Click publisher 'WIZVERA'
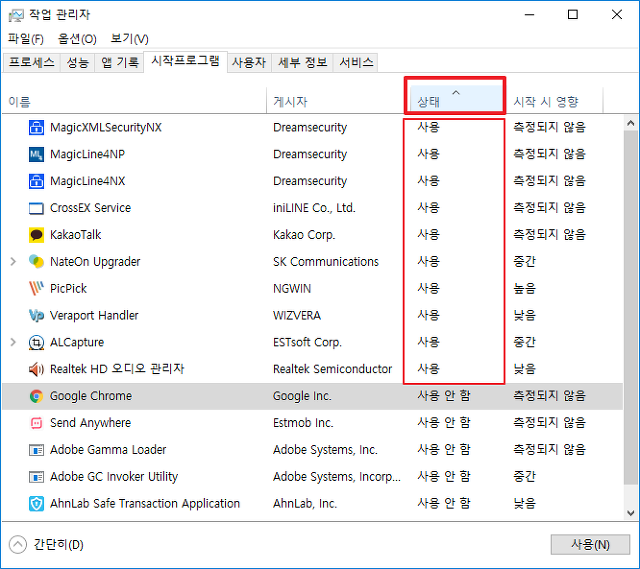The width and height of the screenshot is (640, 569). click(x=297, y=316)
